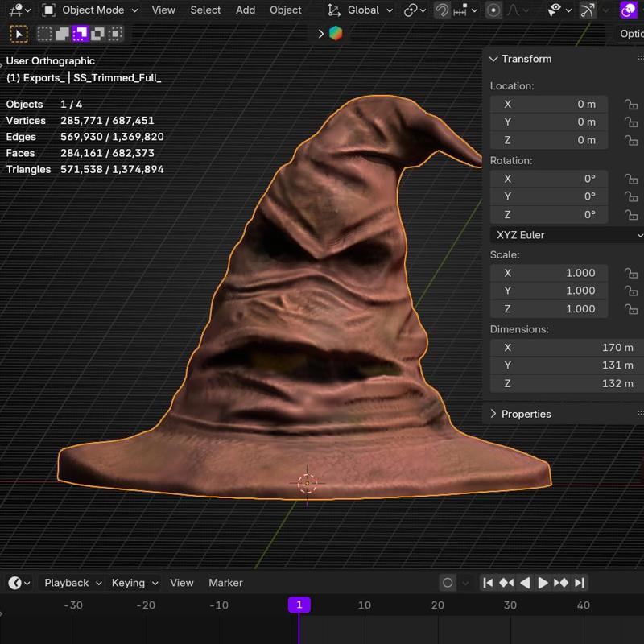Screen dimensions: 644x644
Task: Jump to the next keyframe
Action: click(x=561, y=583)
